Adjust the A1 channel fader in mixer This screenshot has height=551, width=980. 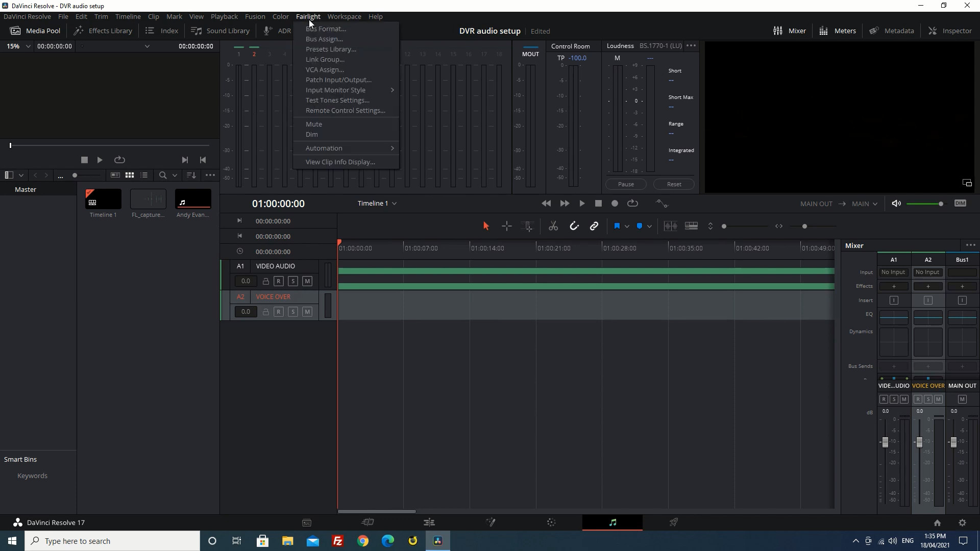(x=885, y=442)
